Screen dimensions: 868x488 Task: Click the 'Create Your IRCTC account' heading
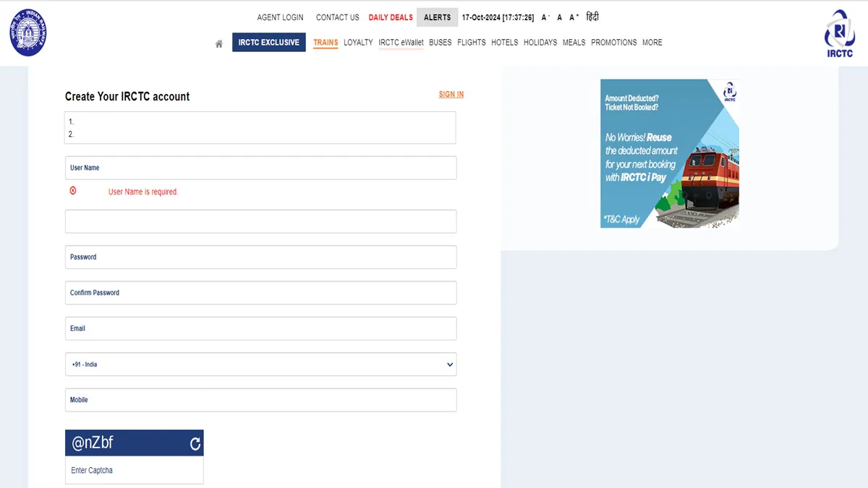[x=127, y=96]
